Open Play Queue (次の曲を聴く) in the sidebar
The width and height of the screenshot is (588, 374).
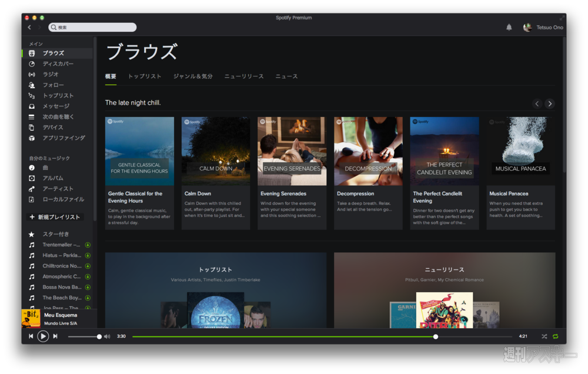click(57, 116)
